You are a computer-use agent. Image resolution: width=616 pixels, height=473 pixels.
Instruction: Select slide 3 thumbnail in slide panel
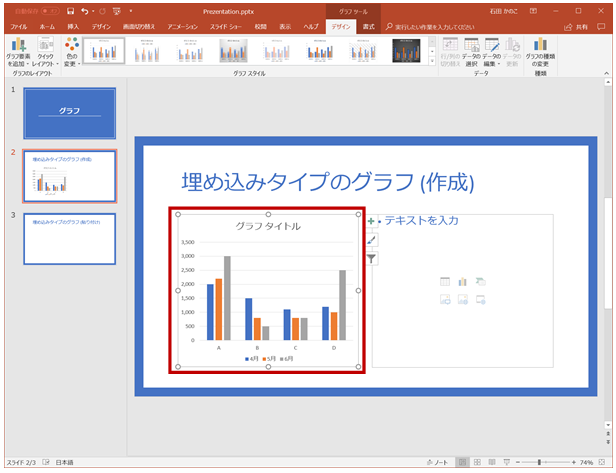point(69,238)
